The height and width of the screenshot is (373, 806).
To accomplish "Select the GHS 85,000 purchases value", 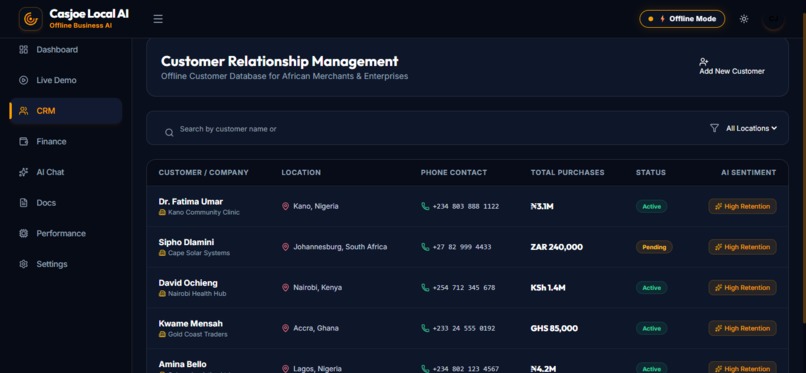I will 554,328.
